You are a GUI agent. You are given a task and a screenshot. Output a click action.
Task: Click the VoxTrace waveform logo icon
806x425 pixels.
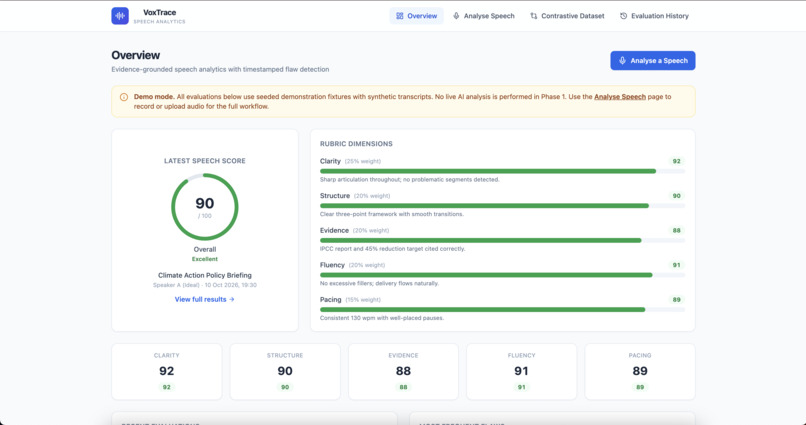click(x=120, y=16)
